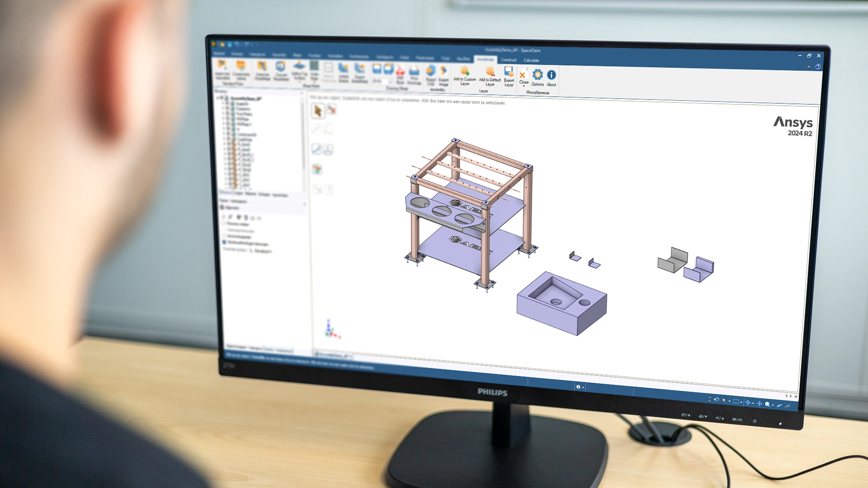Viewport: 868px width, 488px height.
Task: Click the right document-tab scroll arrow
Action: (x=791, y=396)
